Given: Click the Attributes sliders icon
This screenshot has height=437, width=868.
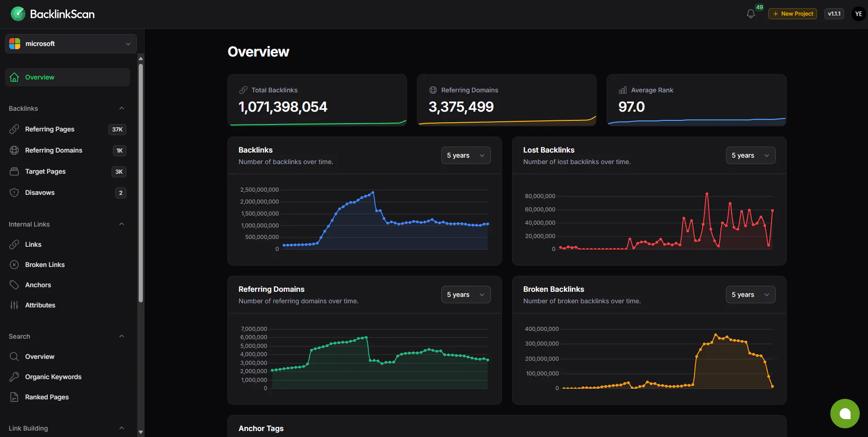Looking at the screenshot, I should pyautogui.click(x=14, y=305).
